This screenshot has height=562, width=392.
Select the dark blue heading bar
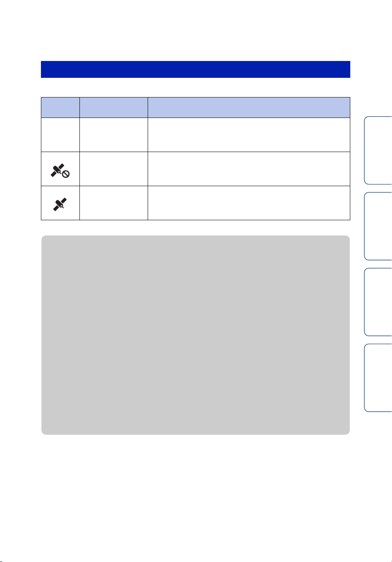coord(195,69)
